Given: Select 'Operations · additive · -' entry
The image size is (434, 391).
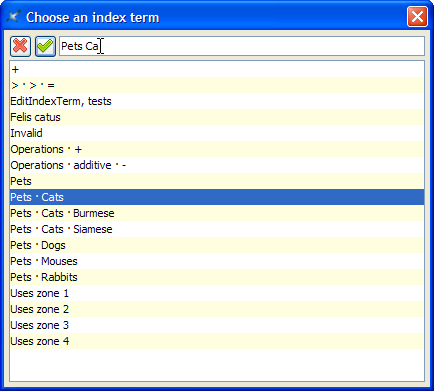Looking at the screenshot, I should (x=217, y=165).
